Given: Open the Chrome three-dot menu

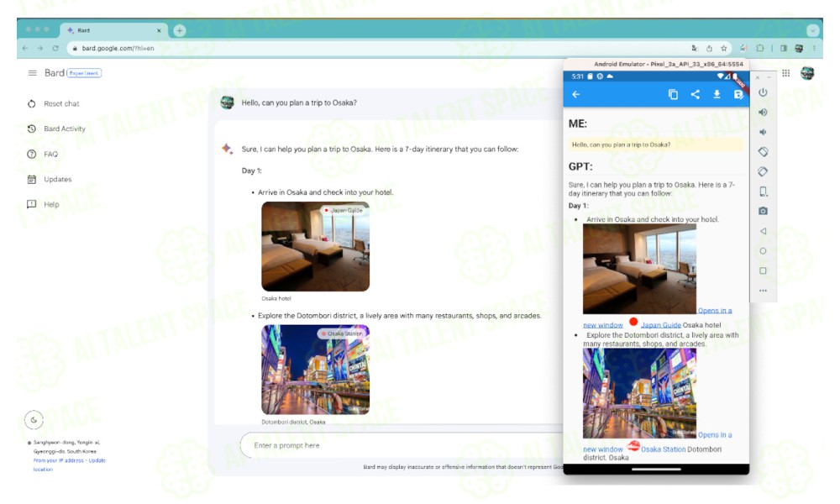Looking at the screenshot, I should (x=814, y=48).
